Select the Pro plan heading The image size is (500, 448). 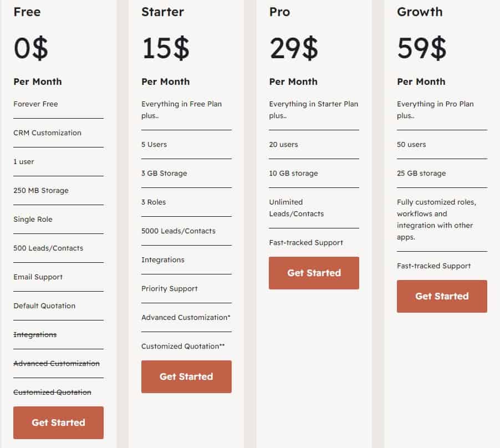[279, 12]
